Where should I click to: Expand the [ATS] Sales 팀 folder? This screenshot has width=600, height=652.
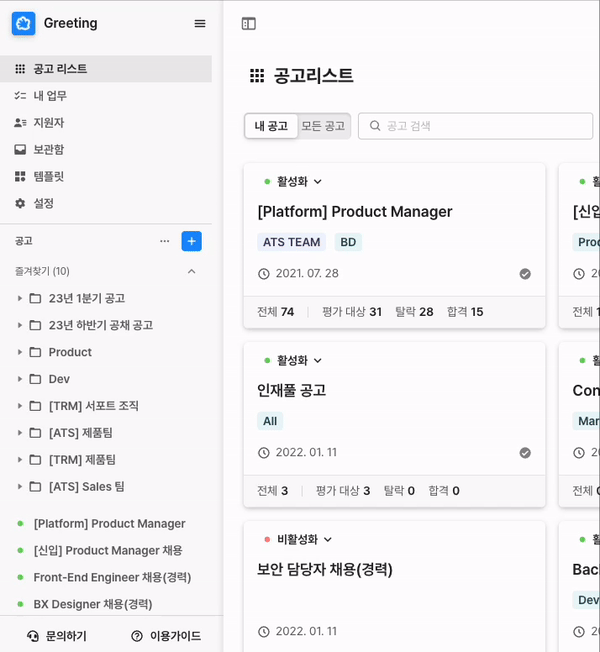click(20, 487)
